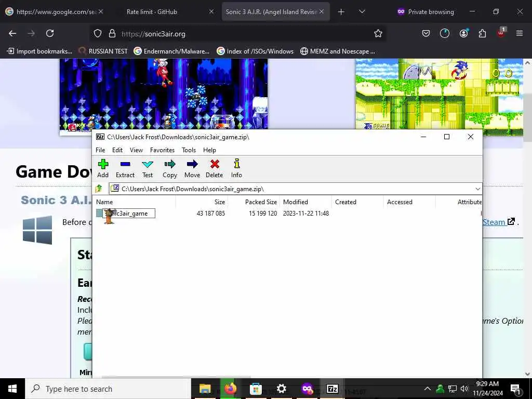Extract the archive with the Extract button

click(125, 168)
